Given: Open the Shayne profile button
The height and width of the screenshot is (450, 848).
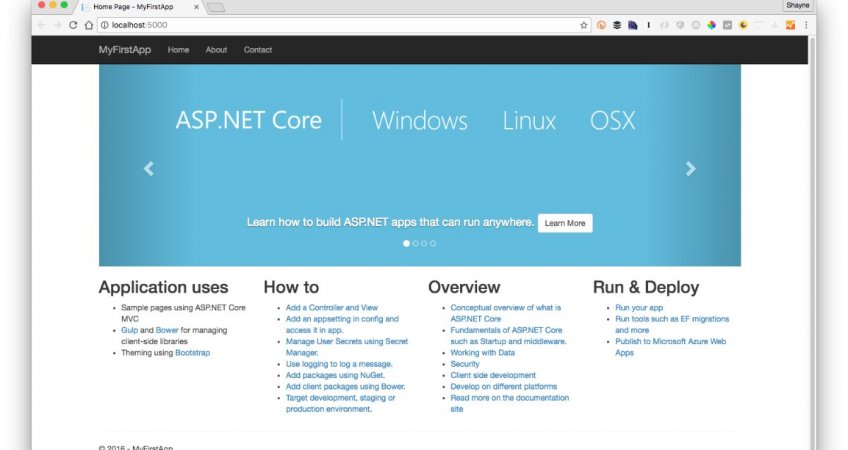Looking at the screenshot, I should pos(798,5).
